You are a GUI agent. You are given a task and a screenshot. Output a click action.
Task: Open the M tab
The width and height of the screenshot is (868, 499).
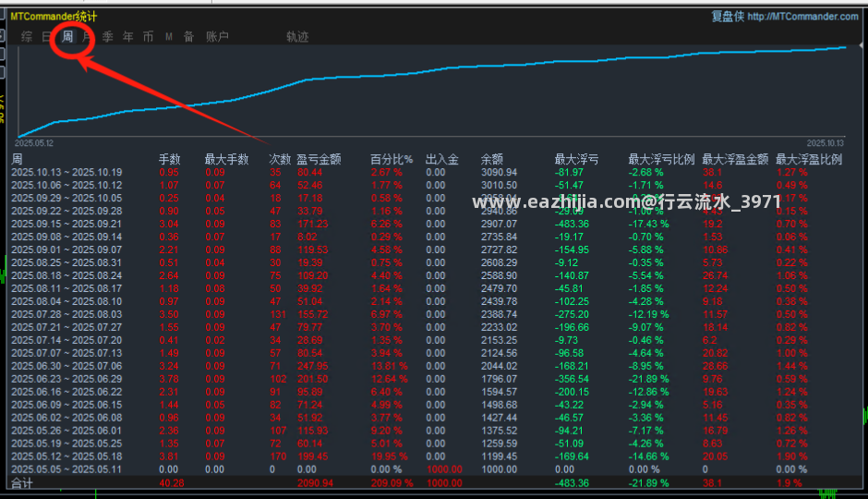(x=169, y=37)
